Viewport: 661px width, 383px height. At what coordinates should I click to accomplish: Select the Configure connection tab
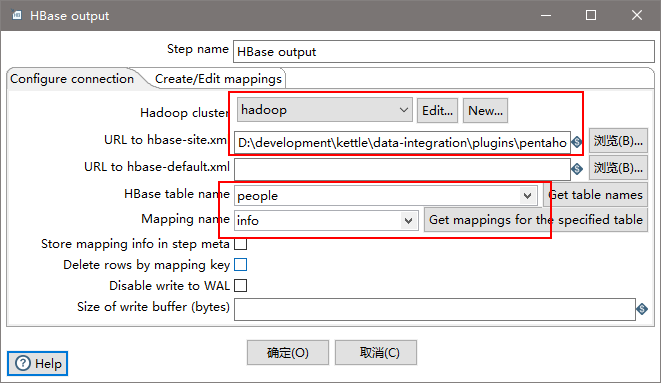pos(72,79)
